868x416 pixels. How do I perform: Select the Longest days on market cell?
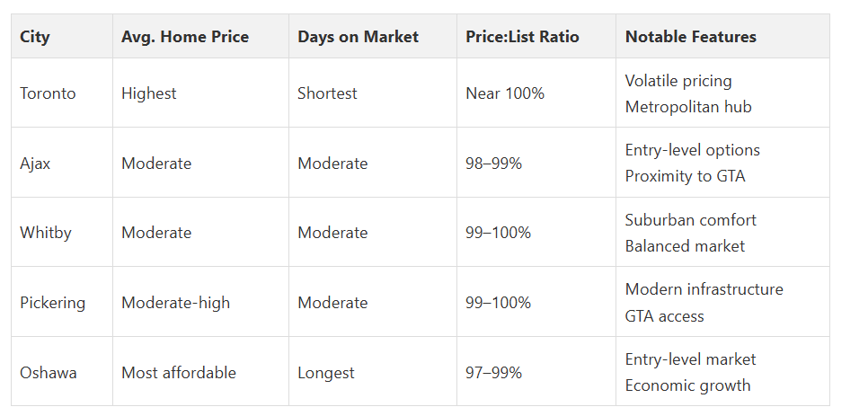[x=325, y=372]
